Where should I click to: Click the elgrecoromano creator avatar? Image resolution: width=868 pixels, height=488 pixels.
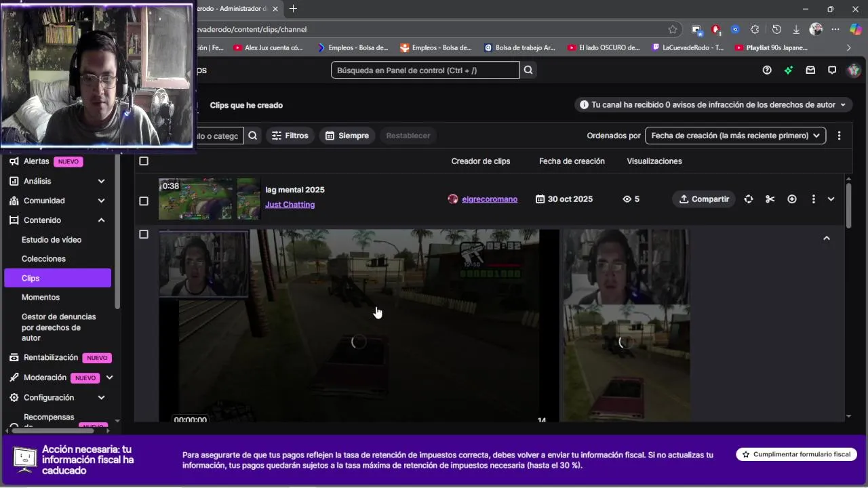tap(453, 199)
